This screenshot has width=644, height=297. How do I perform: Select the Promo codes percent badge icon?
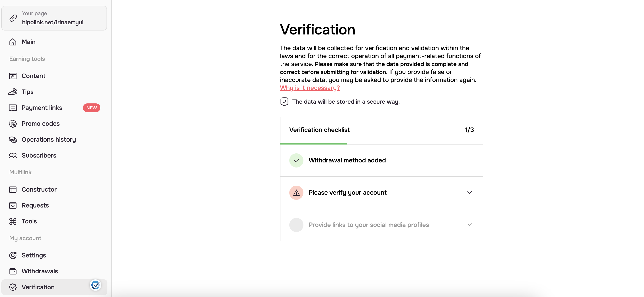(x=13, y=124)
